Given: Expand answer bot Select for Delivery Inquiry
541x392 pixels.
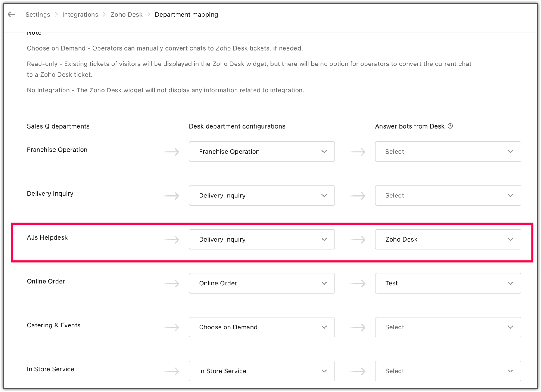Looking at the screenshot, I should tap(448, 195).
